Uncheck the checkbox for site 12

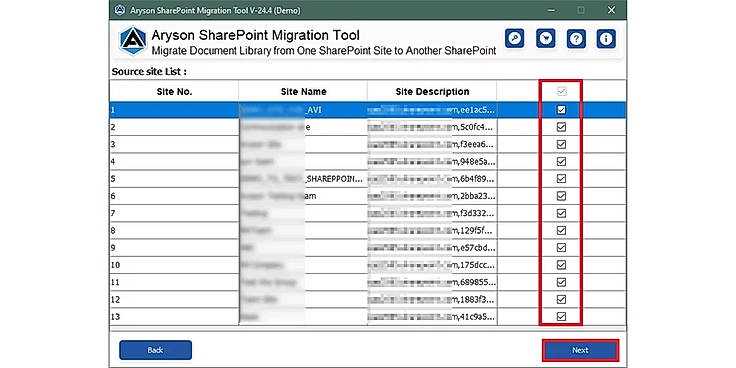tap(561, 299)
